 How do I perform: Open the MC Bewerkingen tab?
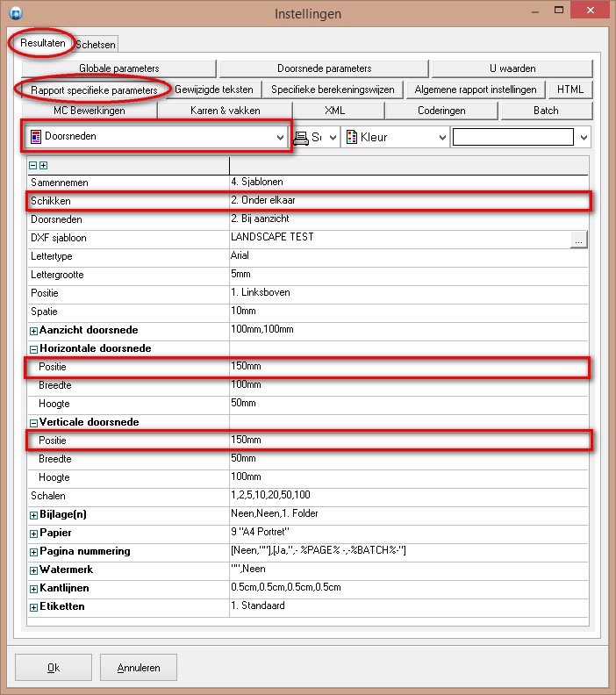pyautogui.click(x=90, y=111)
